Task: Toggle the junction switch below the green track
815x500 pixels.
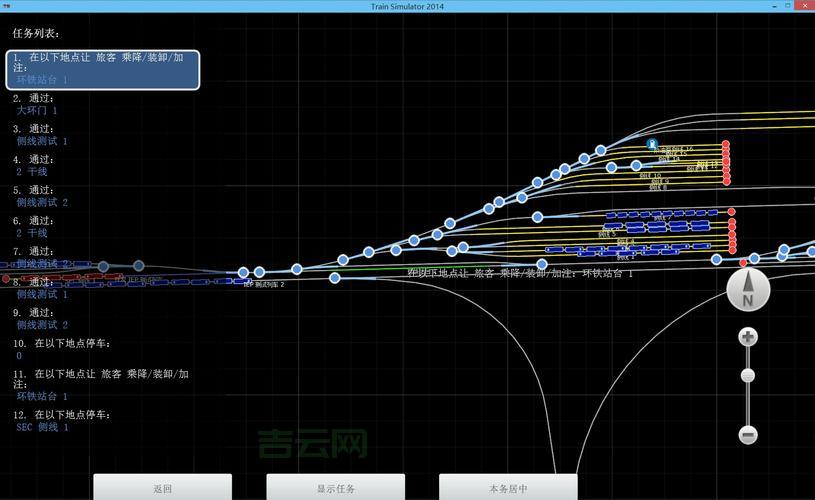Action: tap(335, 278)
